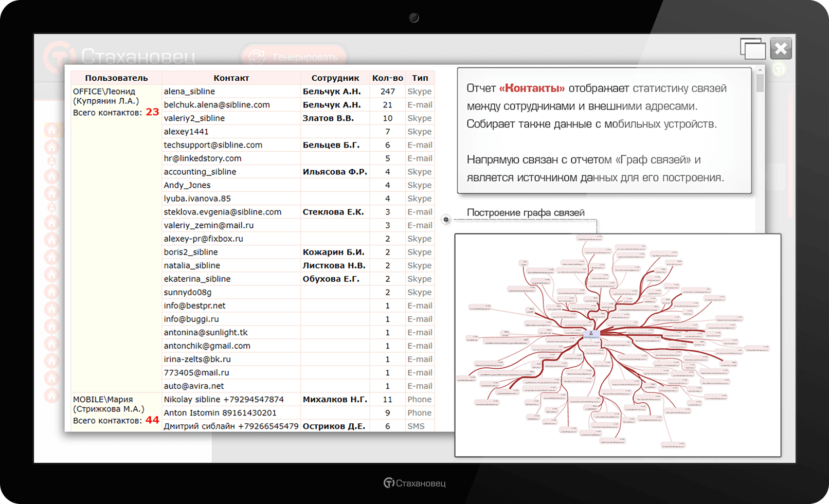The height and width of the screenshot is (504, 829).
Task: Click the Сотрудник column header
Action: click(335, 78)
